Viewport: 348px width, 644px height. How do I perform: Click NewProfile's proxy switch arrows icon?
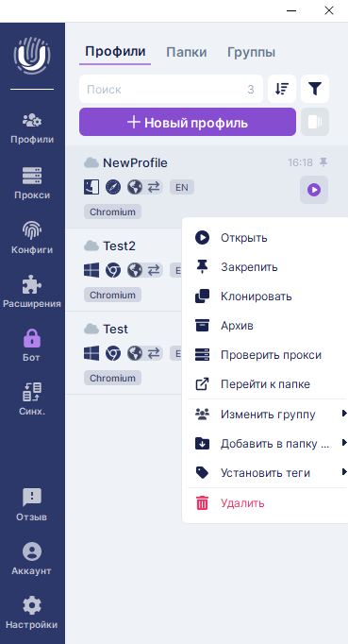click(x=154, y=187)
